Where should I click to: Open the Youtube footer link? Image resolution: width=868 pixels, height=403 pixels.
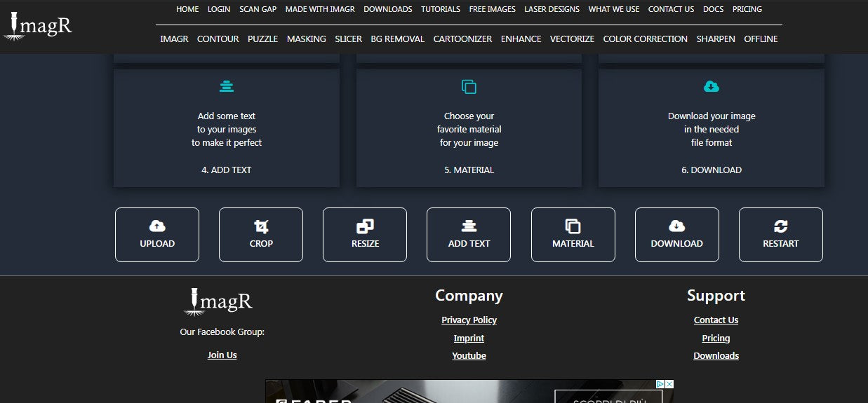click(x=469, y=356)
